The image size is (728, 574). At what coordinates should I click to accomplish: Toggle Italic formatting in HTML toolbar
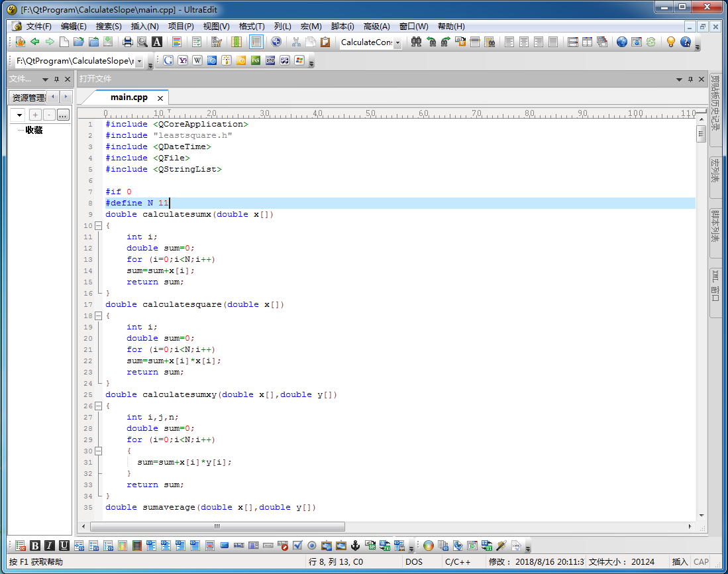50,545
